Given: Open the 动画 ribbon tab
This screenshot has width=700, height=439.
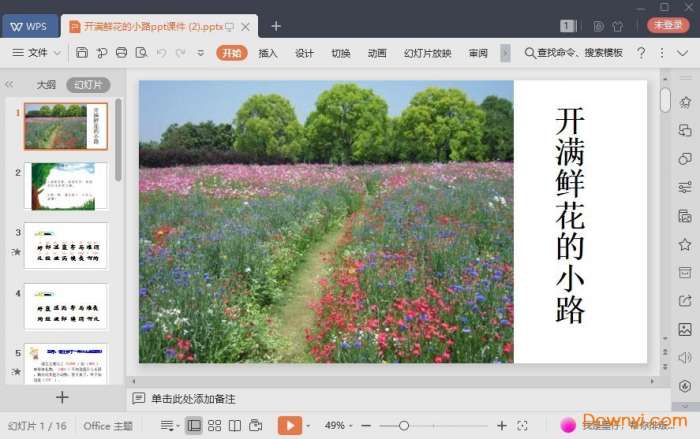Looking at the screenshot, I should [x=377, y=53].
